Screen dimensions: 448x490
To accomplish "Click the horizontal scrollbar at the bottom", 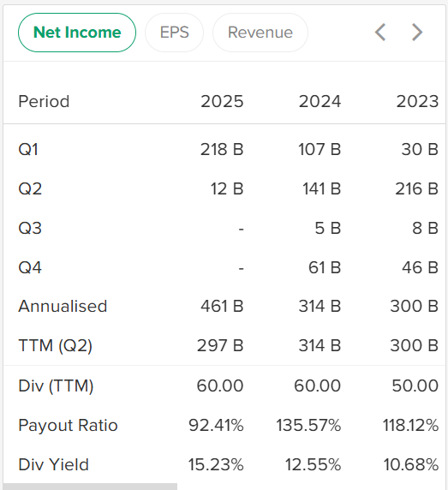I will point(90,487).
